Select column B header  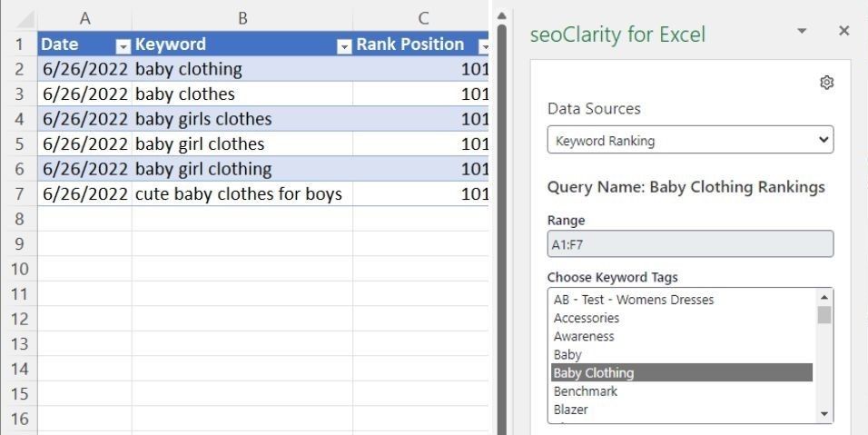coord(242,18)
